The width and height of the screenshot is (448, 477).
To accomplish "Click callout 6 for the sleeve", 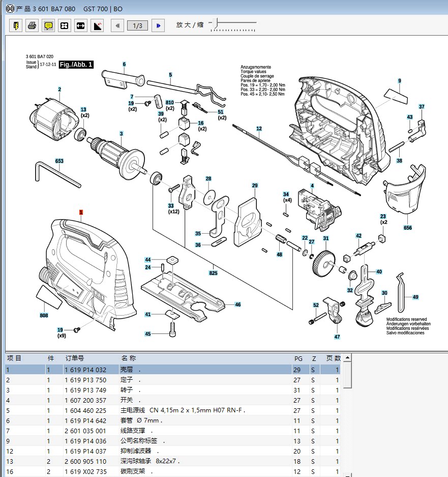I will (124, 65).
